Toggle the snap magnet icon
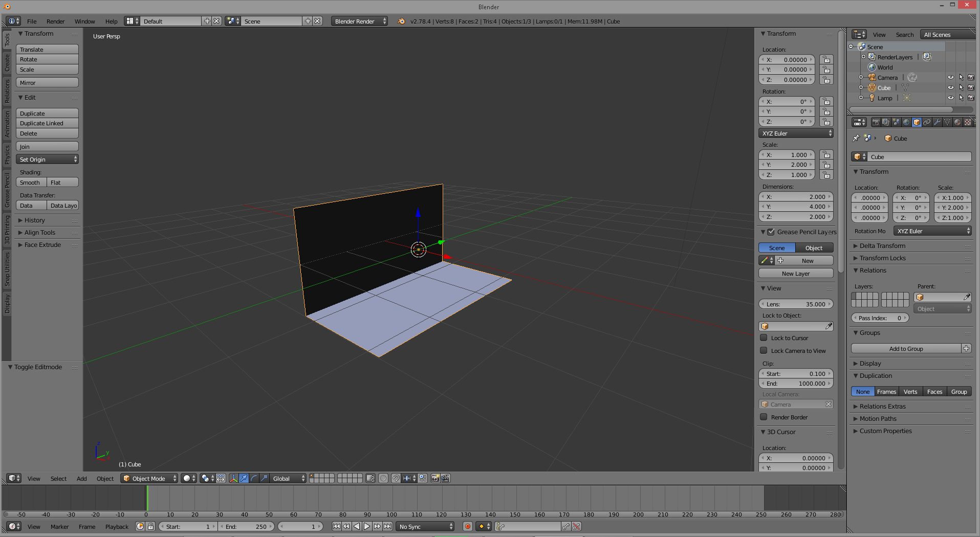 pyautogui.click(x=396, y=478)
